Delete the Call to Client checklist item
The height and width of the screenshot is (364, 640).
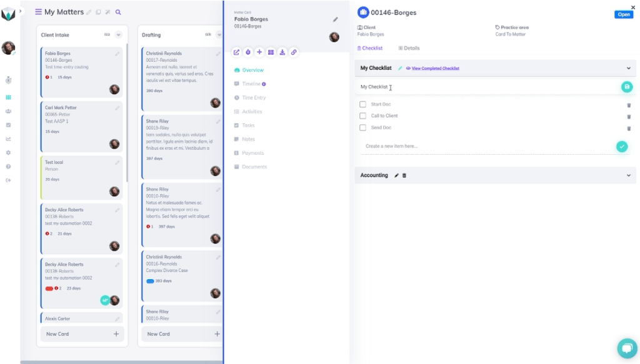click(629, 117)
